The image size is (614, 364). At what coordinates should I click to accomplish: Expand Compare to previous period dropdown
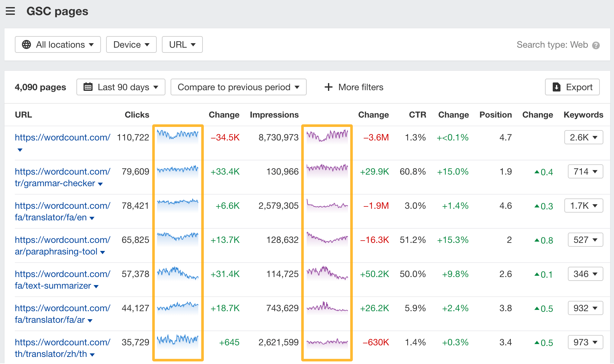click(238, 87)
